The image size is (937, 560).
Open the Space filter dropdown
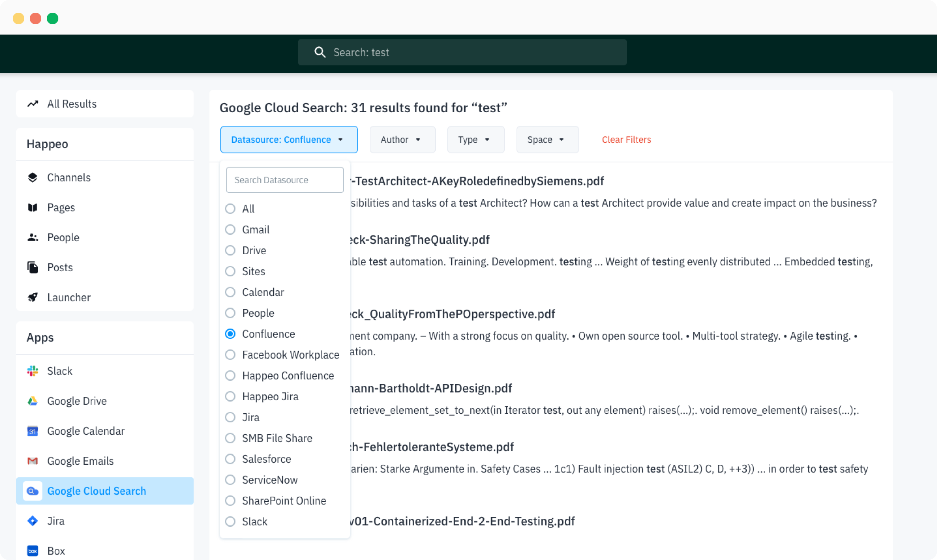(547, 139)
